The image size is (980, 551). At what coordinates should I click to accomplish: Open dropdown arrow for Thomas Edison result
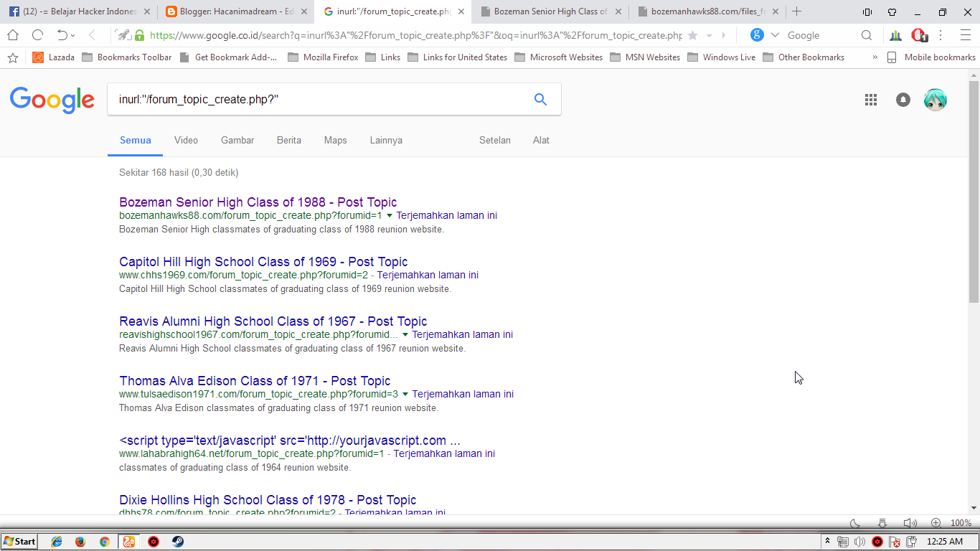pyautogui.click(x=405, y=394)
